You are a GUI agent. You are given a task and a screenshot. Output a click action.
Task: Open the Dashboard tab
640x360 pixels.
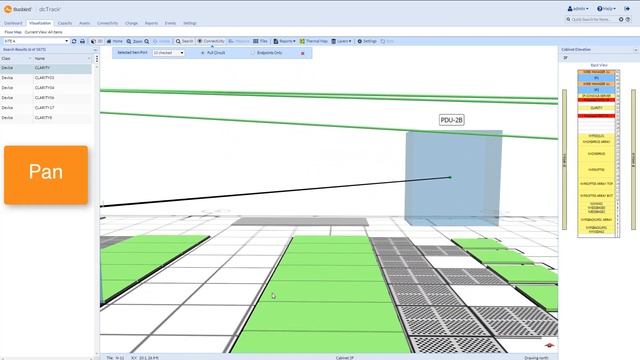(x=13, y=23)
